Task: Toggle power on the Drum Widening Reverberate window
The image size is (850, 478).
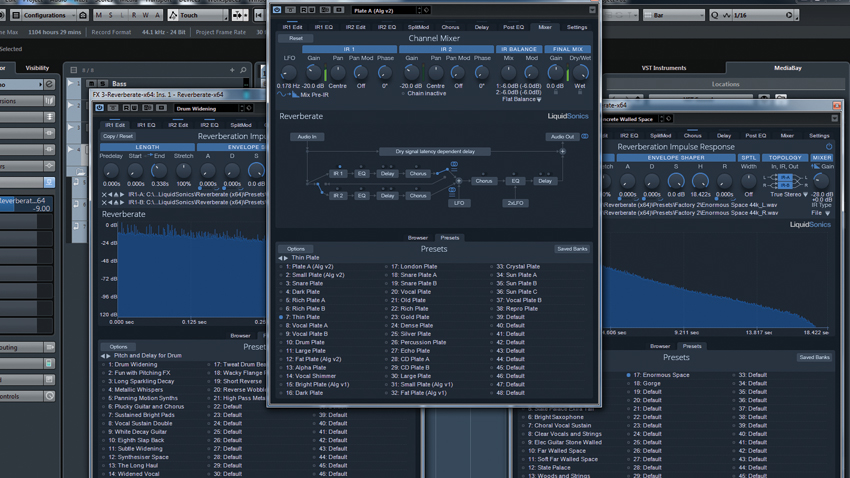Action: 100,108
